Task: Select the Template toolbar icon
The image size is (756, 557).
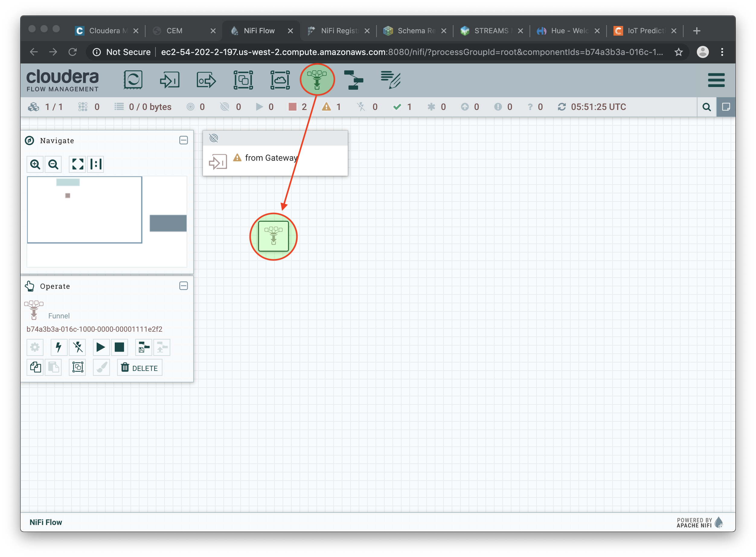Action: pos(354,80)
